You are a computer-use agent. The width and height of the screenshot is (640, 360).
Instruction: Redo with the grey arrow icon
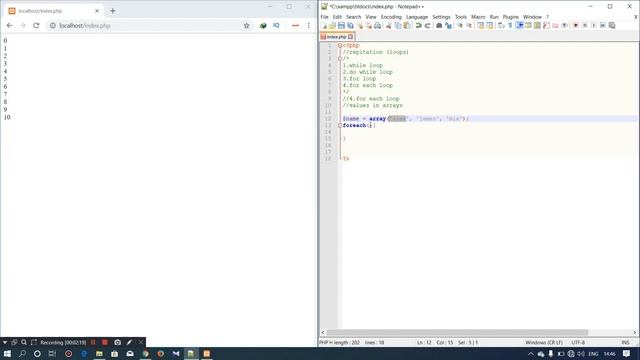tap(427, 26)
